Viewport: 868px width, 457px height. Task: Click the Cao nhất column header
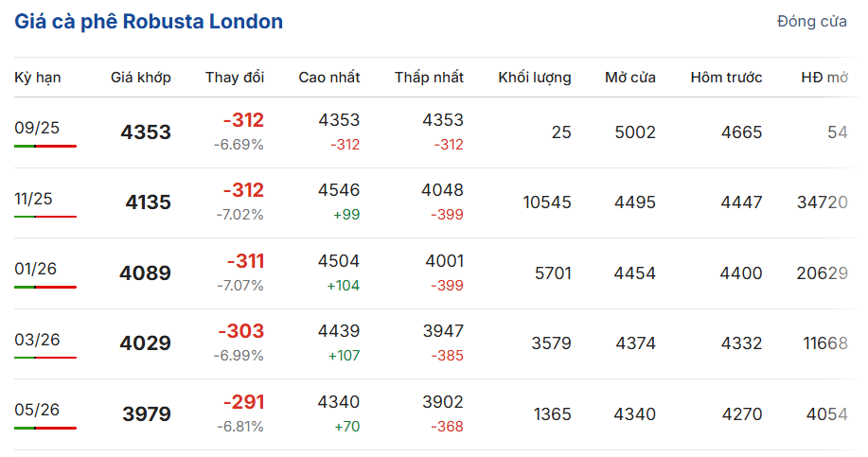pos(328,78)
